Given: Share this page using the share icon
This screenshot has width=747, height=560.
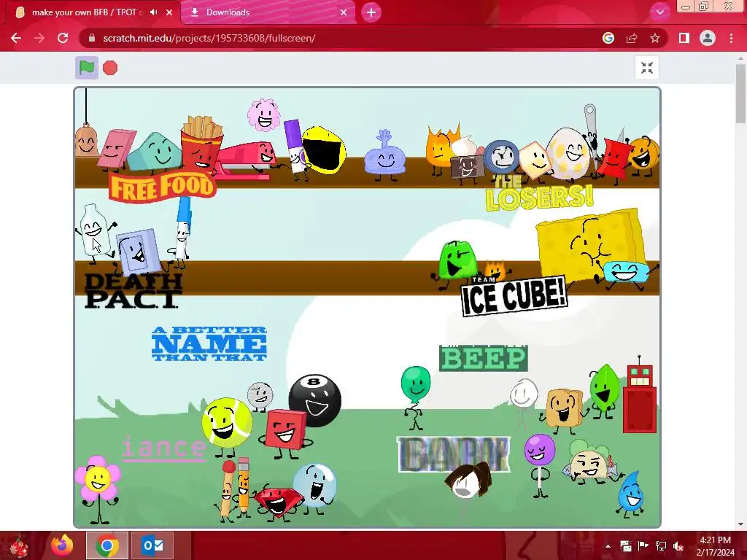Looking at the screenshot, I should pos(632,38).
